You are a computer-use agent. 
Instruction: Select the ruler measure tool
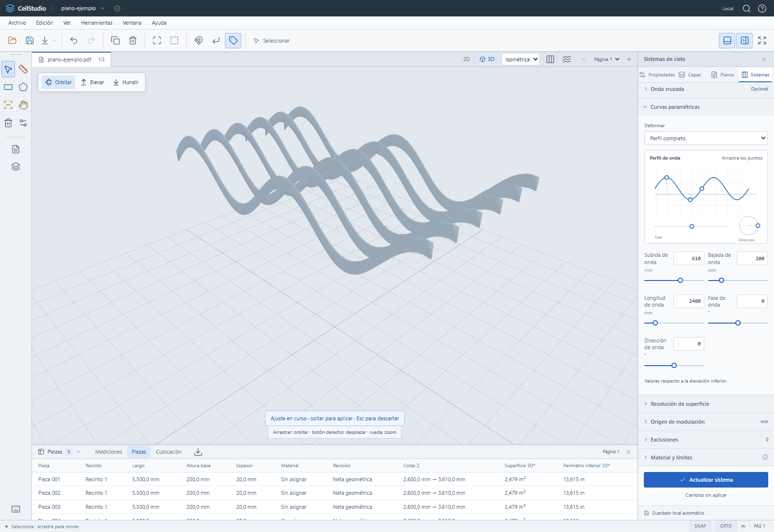(23, 69)
